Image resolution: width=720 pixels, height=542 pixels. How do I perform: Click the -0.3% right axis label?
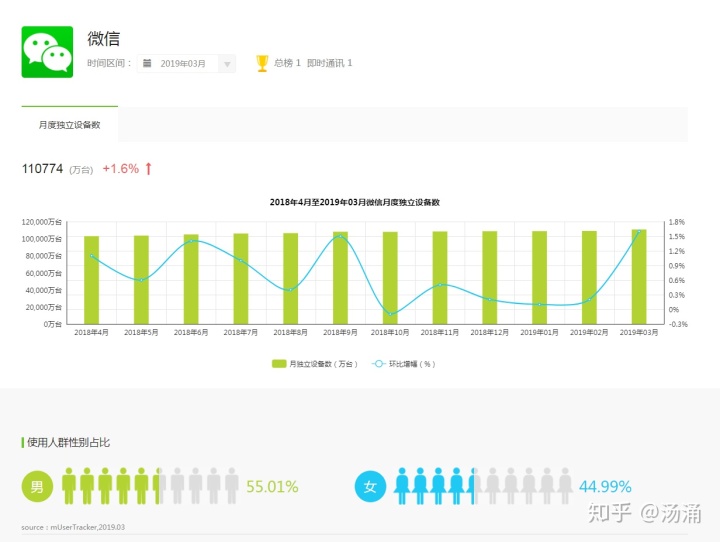(x=678, y=324)
